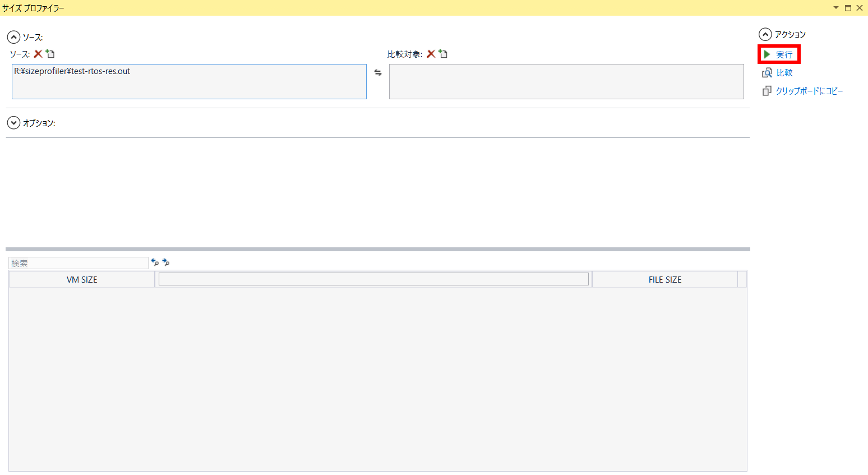Select the test-rtos-res.out source path entry
This screenshot has height=475, width=868.
pyautogui.click(x=72, y=71)
